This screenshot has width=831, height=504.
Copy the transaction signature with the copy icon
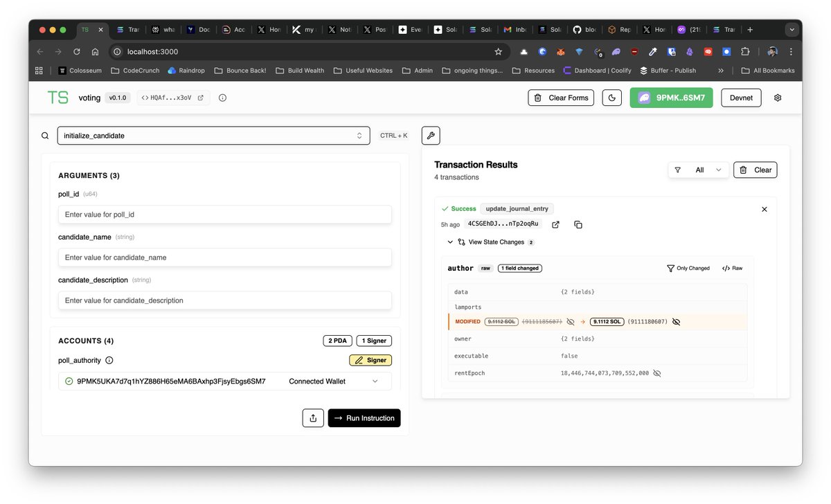tap(578, 224)
